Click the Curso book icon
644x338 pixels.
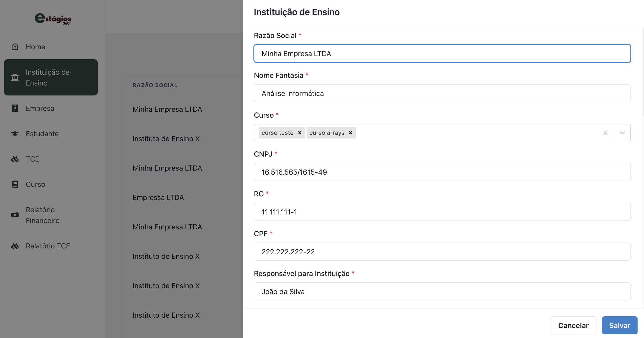(x=15, y=184)
